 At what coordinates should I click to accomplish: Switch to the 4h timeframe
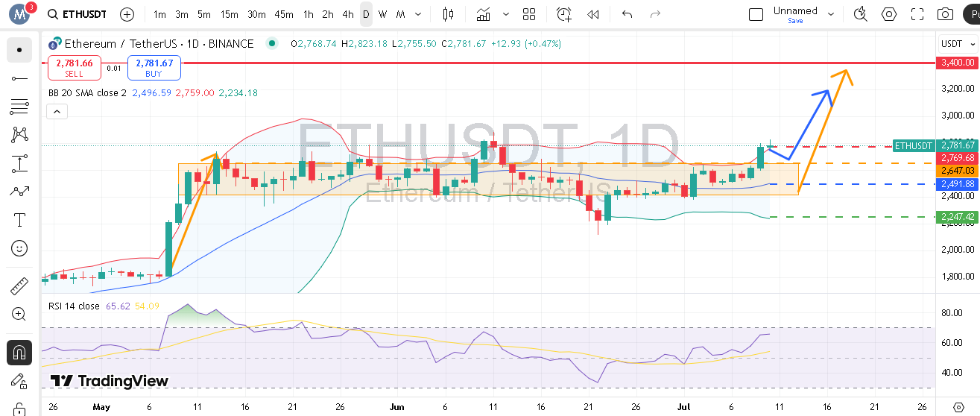coord(348,14)
